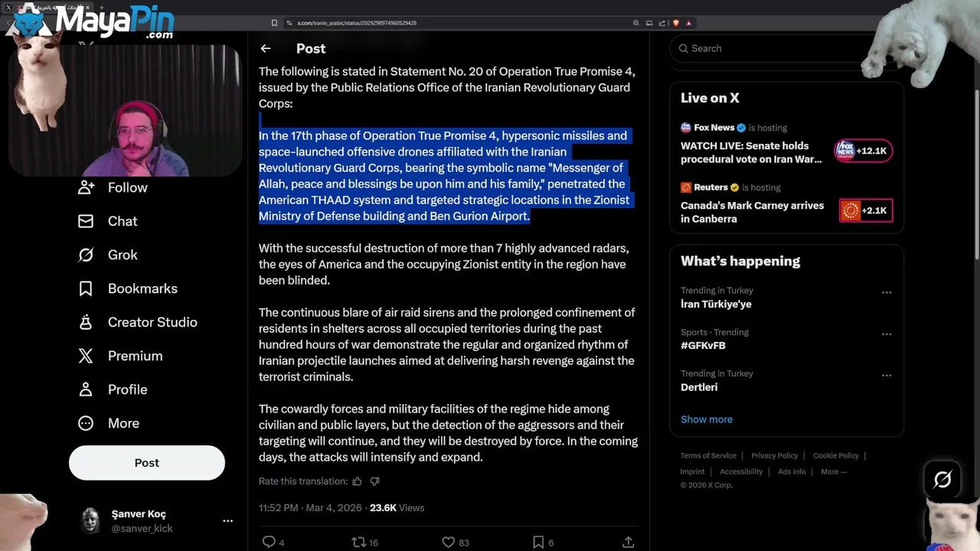This screenshot has height=551, width=980.
Task: Click the Chat envelope icon
Action: pos(86,221)
